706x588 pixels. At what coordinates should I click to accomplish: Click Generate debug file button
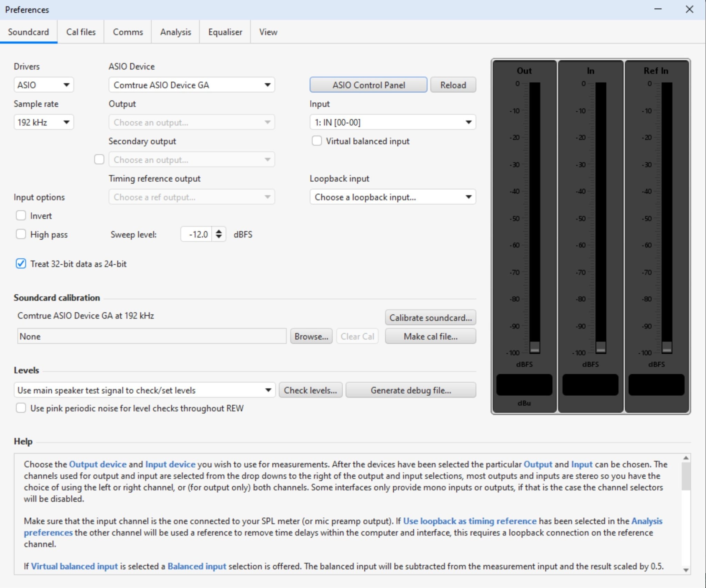[411, 390]
